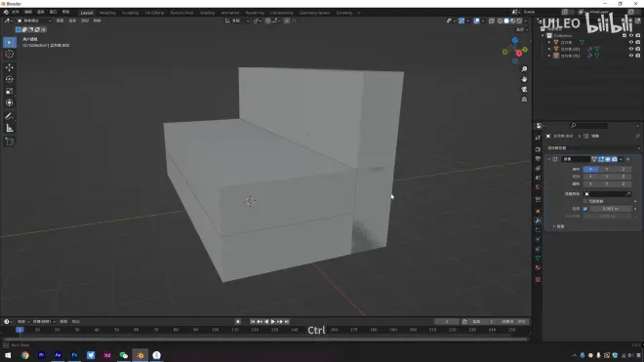The width and height of the screenshot is (644, 362).
Task: Hide the last cube object in outliner
Action: 631,56
